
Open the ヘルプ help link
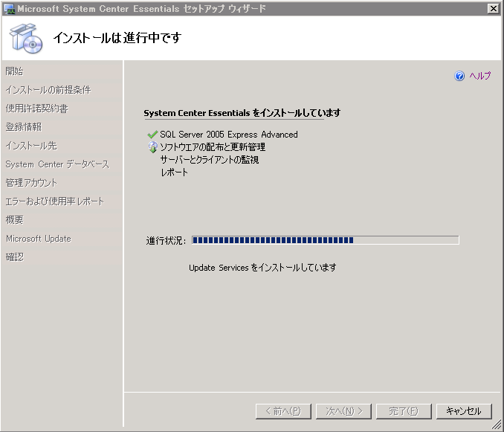480,76
